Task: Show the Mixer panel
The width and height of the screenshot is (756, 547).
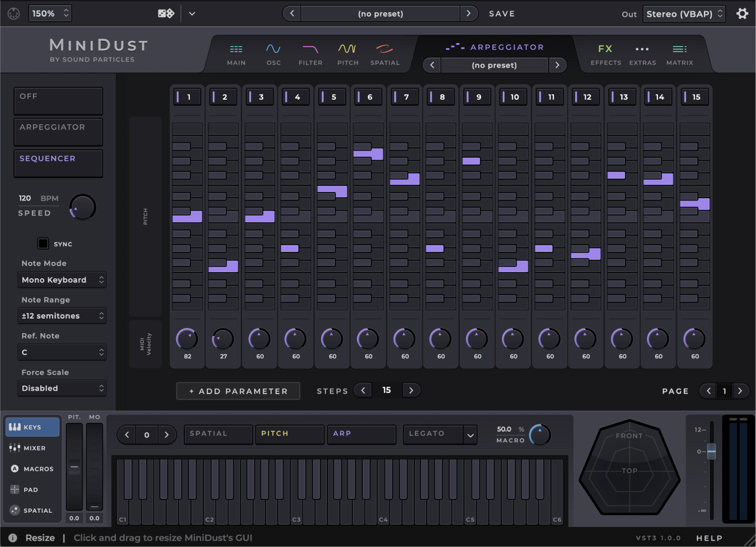Action: click(32, 448)
